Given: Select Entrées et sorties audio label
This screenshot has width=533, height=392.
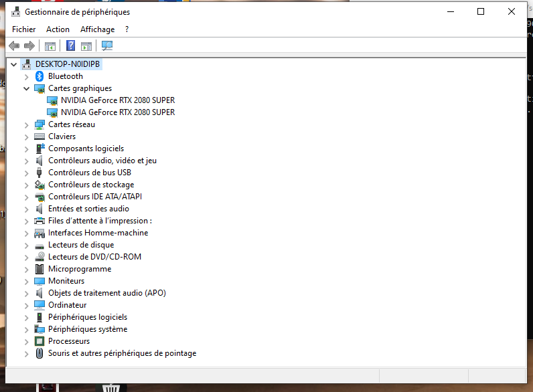Looking at the screenshot, I should point(88,209).
